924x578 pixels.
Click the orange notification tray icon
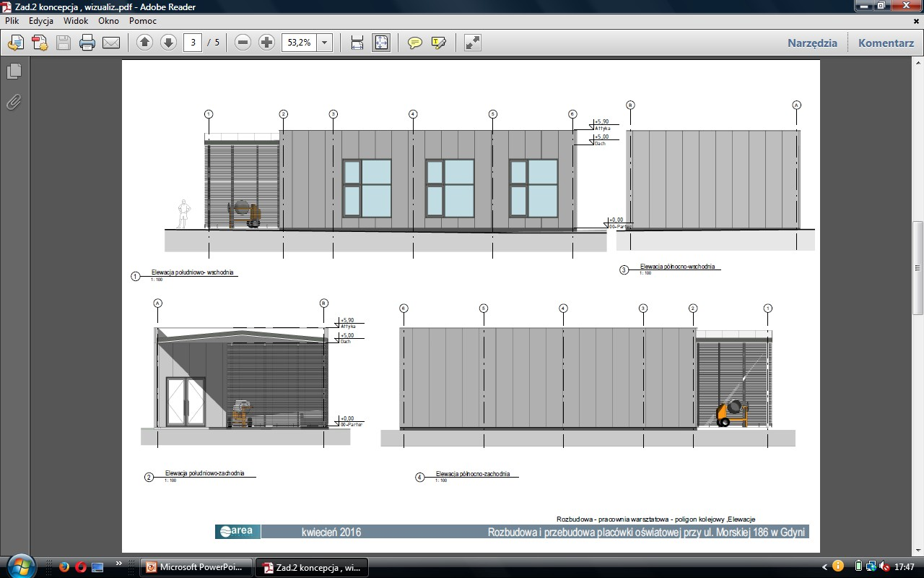838,566
